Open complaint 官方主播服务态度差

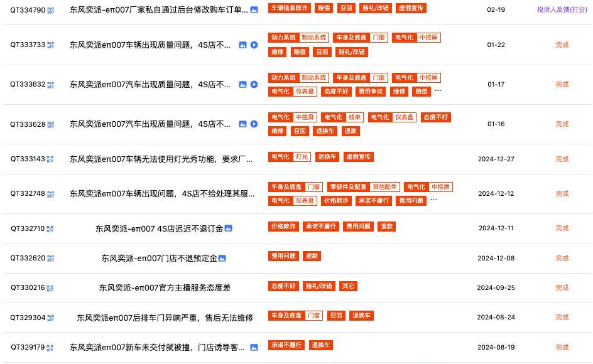pyautogui.click(x=165, y=288)
